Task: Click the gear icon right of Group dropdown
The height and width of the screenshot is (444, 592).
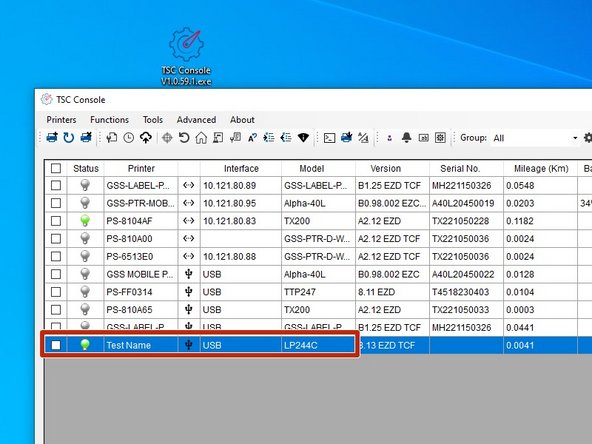Action: [587, 138]
